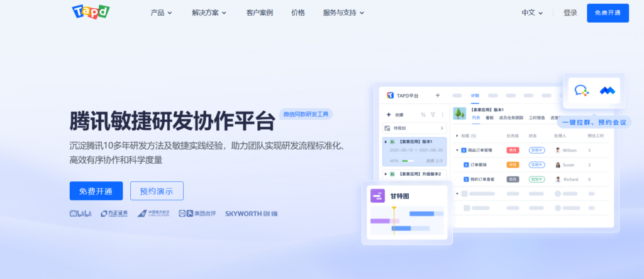Click the bilibili customer logo
Viewport: 644px width, 279px height.
80,214
